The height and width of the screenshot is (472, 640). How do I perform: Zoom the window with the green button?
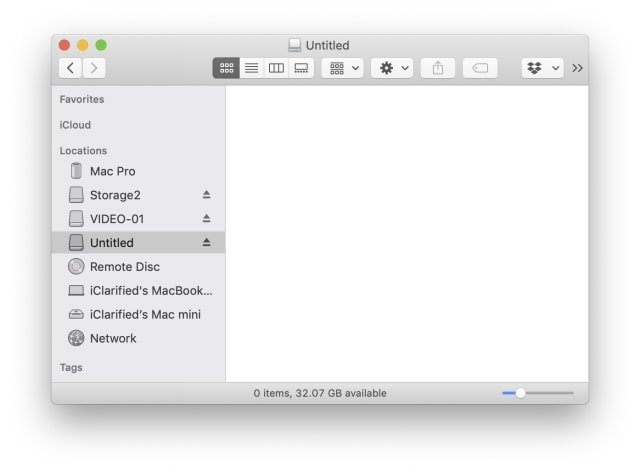coord(101,45)
